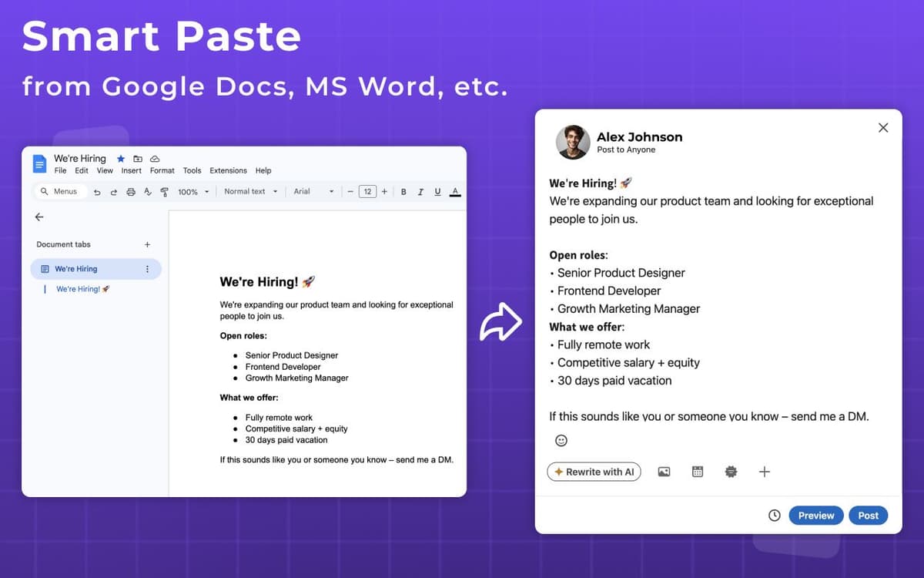Open the emoji picker

click(x=561, y=440)
